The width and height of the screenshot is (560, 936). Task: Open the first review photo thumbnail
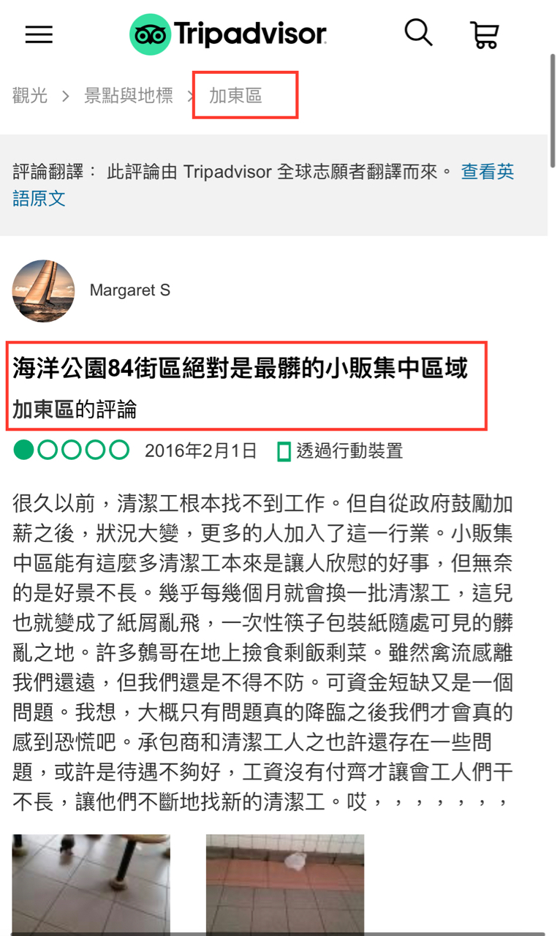point(91,885)
